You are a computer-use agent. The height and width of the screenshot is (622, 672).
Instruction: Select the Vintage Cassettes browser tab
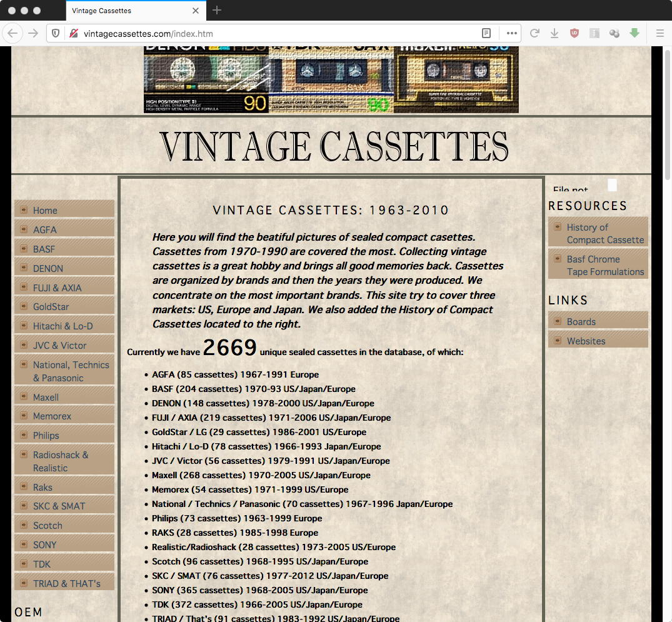click(136, 11)
